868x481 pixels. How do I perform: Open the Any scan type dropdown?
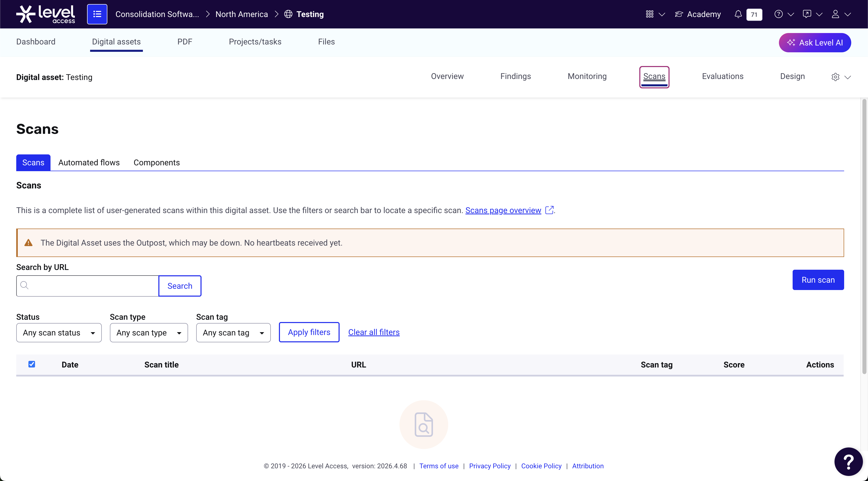149,333
